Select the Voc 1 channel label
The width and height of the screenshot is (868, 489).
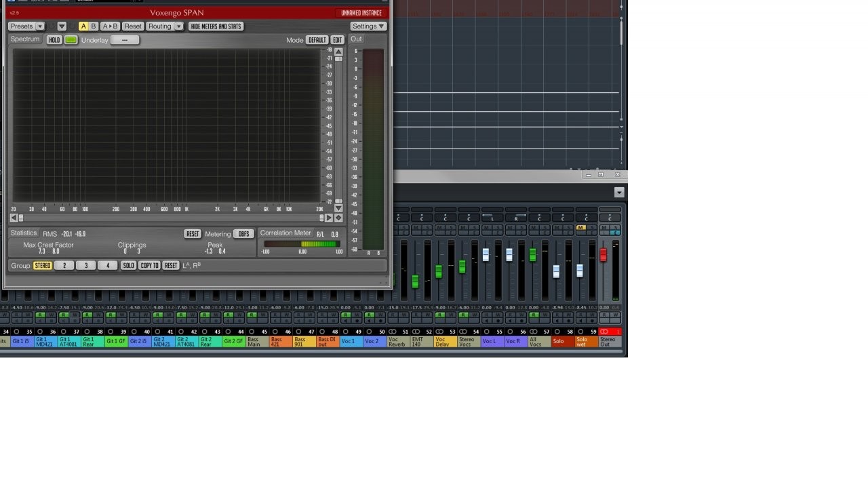click(x=351, y=341)
